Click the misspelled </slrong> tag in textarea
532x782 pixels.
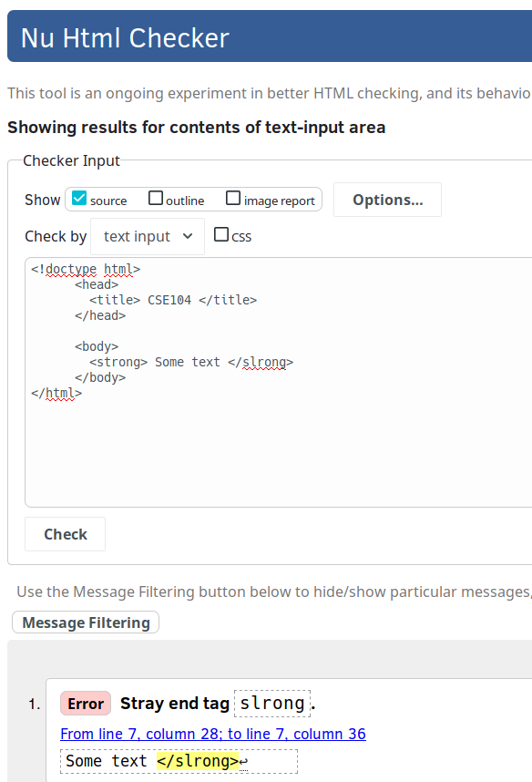tap(261, 362)
